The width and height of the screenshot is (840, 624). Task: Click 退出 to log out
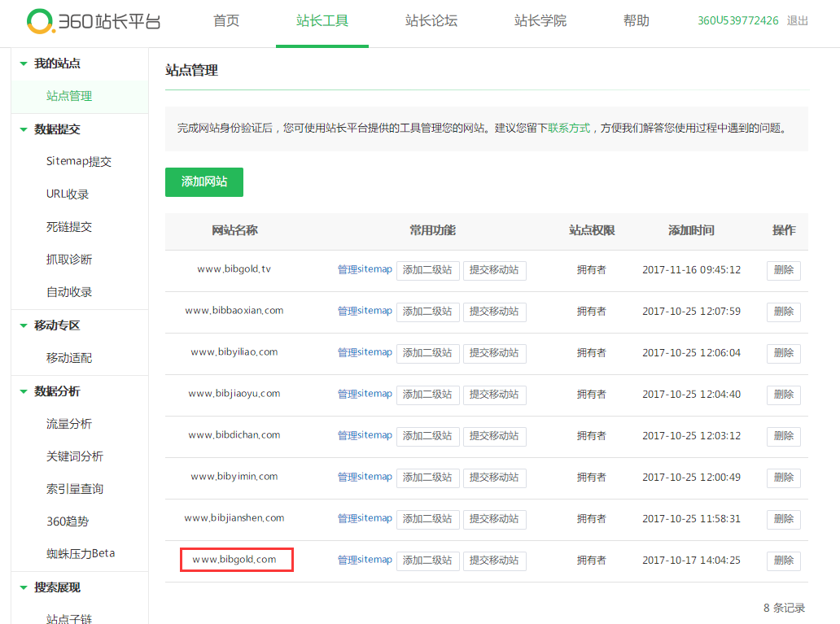pyautogui.click(x=796, y=22)
